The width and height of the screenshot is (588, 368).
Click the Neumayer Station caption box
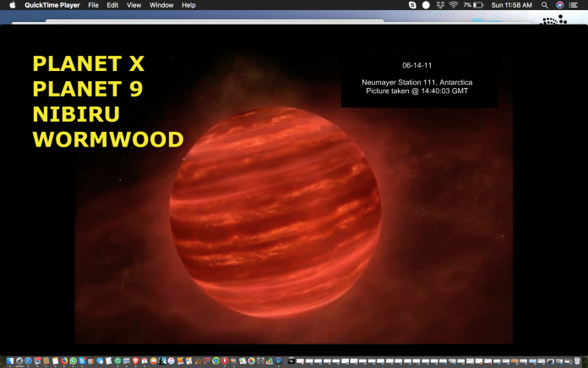coord(418,83)
